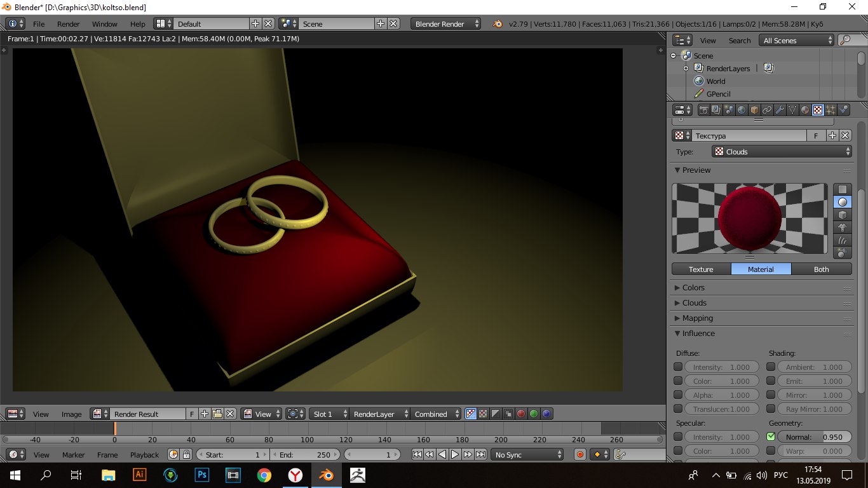
Task: Jump to the animation end frame
Action: (481, 454)
